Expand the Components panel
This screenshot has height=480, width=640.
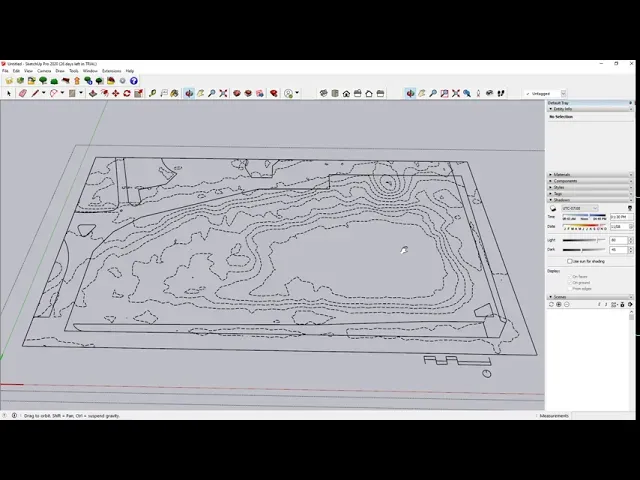(564, 181)
